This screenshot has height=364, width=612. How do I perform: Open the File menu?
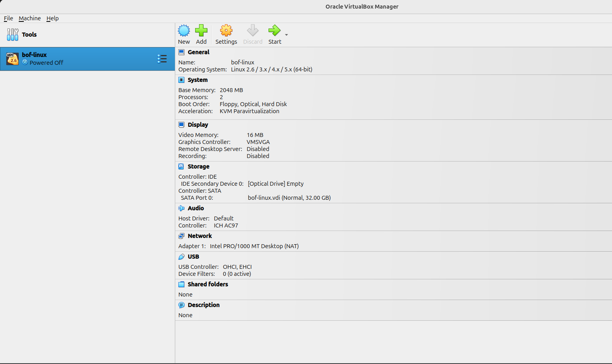click(9, 18)
